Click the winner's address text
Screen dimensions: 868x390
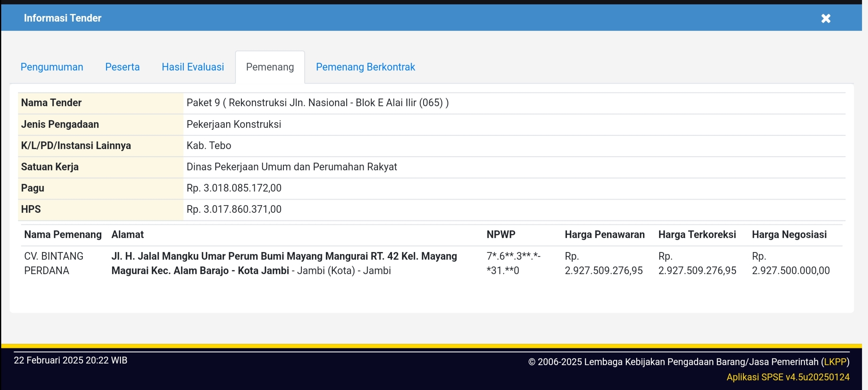(x=284, y=263)
